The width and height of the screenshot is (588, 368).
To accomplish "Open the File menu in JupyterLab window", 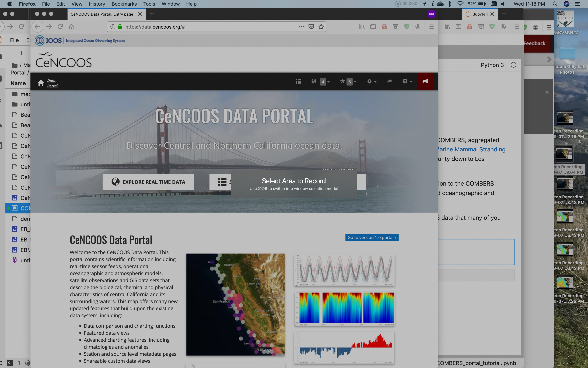I will 14,40.
